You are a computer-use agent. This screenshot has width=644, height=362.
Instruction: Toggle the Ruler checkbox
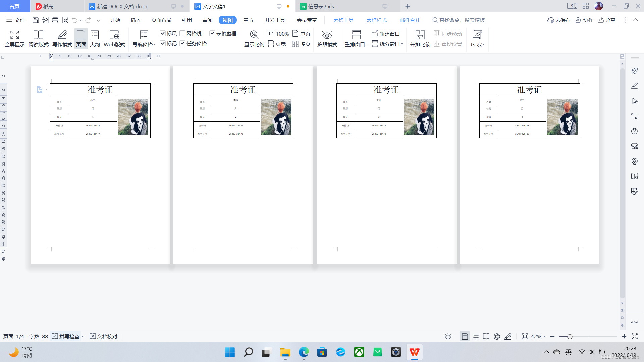(163, 33)
